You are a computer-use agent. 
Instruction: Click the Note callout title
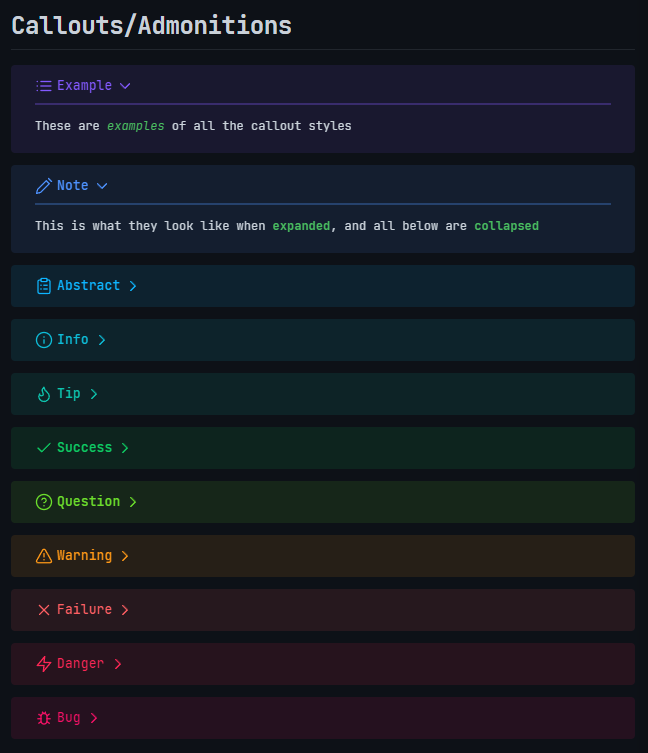[x=73, y=186]
